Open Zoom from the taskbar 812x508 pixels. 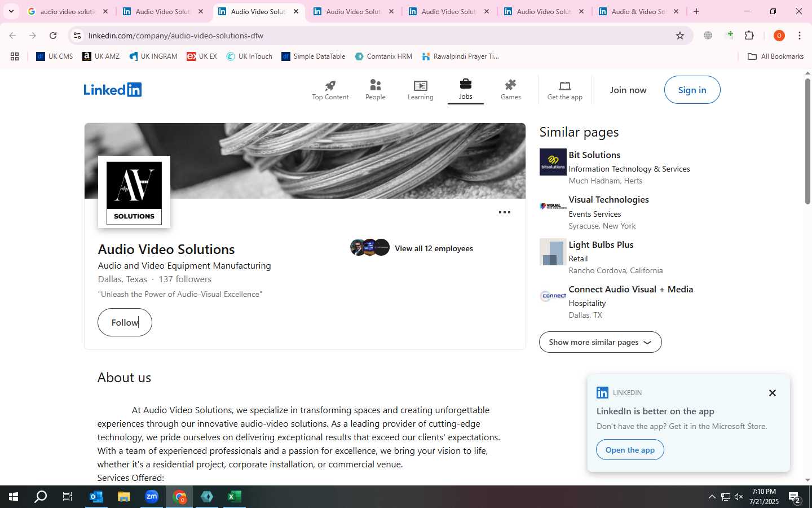coord(152,497)
